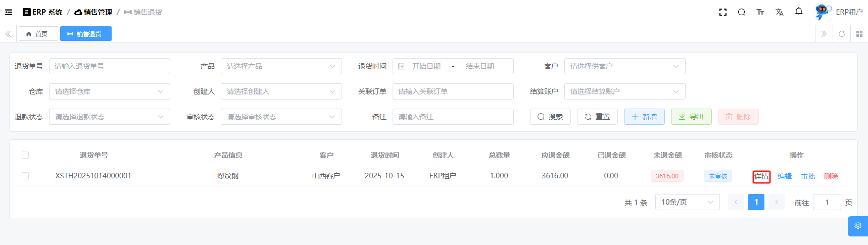This screenshot has height=245, width=868.
Task: Click the refresh tab icon
Action: click(x=841, y=34)
